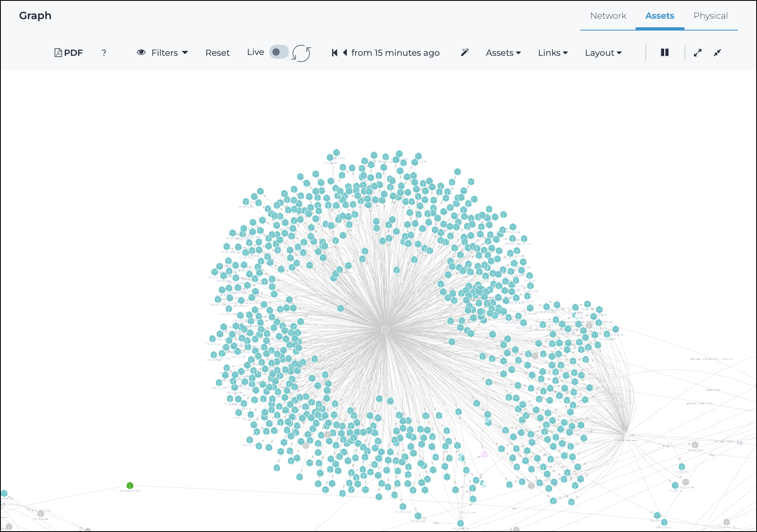Image resolution: width=757 pixels, height=532 pixels.
Task: Step back one time interval
Action: coord(345,53)
